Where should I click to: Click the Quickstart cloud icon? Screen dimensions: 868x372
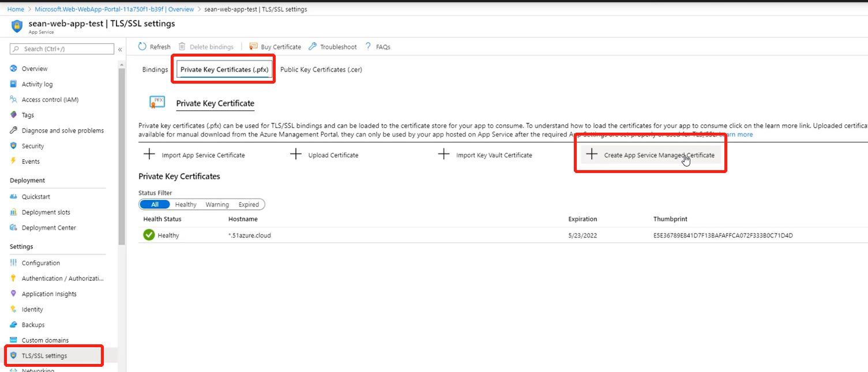click(14, 197)
